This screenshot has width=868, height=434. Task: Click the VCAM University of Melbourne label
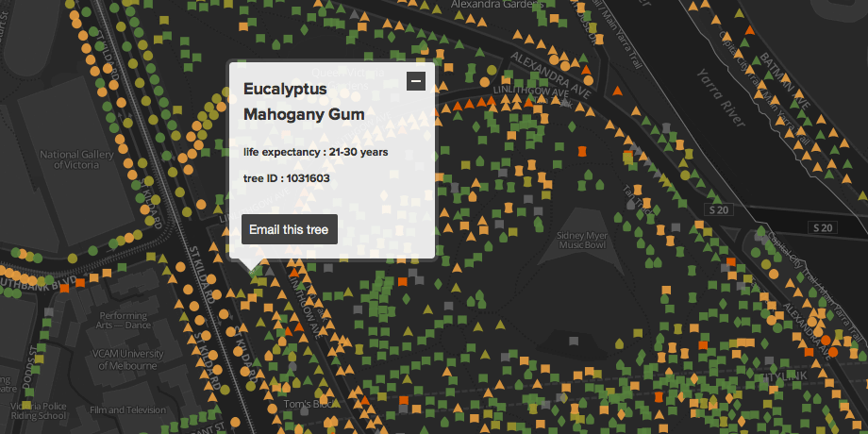point(128,359)
